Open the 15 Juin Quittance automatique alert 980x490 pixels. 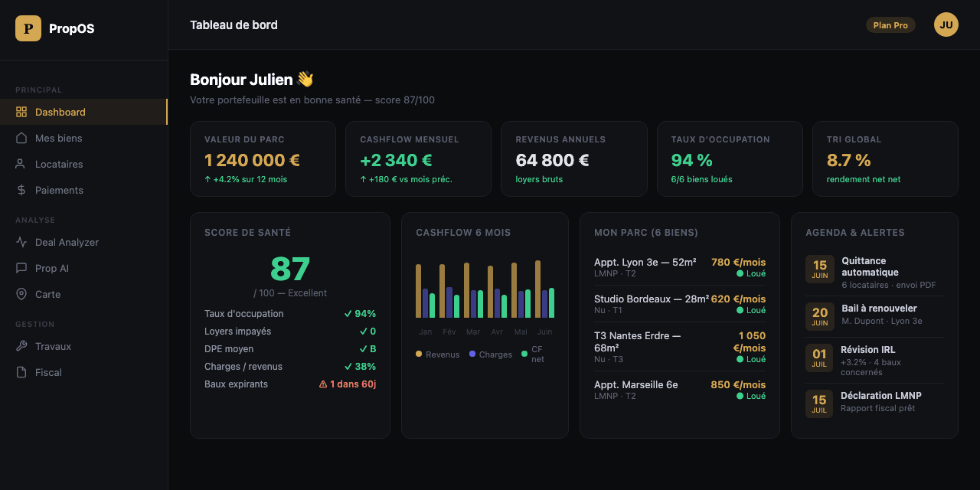(874, 273)
